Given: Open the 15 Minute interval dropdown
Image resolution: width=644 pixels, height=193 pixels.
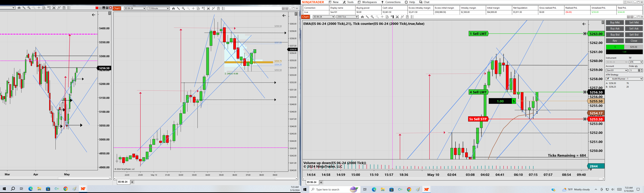Looking at the screenshot, I should [x=158, y=8].
